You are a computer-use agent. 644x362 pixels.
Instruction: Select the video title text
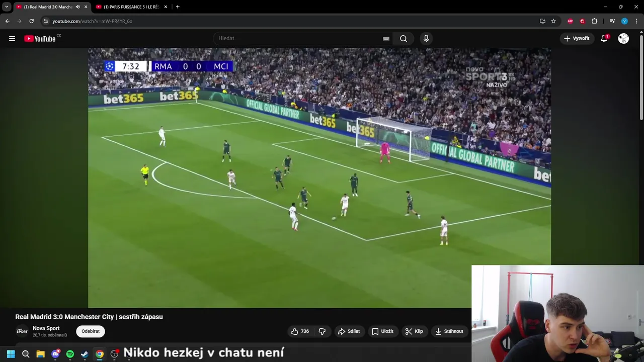pos(89,317)
